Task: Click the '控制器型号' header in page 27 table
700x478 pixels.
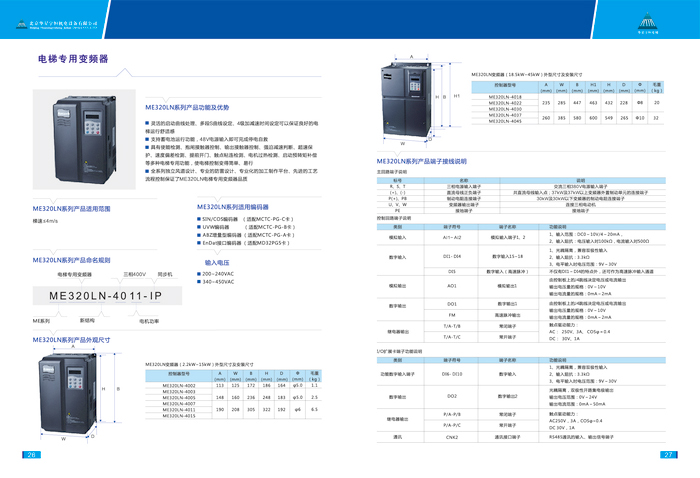Action: pos(505,85)
